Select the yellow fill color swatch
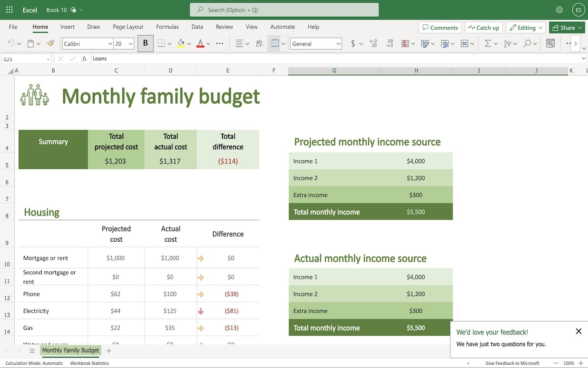Screen dimensions: 588x368 pyautogui.click(x=181, y=43)
